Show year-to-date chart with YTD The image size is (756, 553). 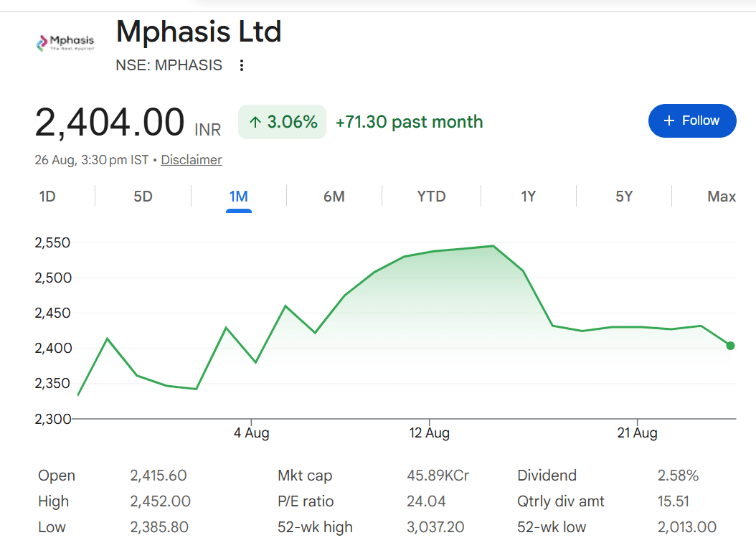432,197
